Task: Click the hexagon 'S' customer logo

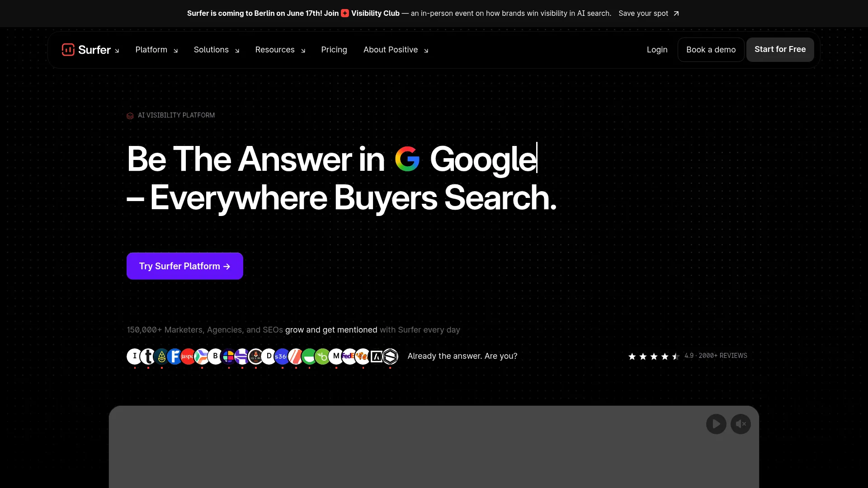Action: [x=390, y=357]
